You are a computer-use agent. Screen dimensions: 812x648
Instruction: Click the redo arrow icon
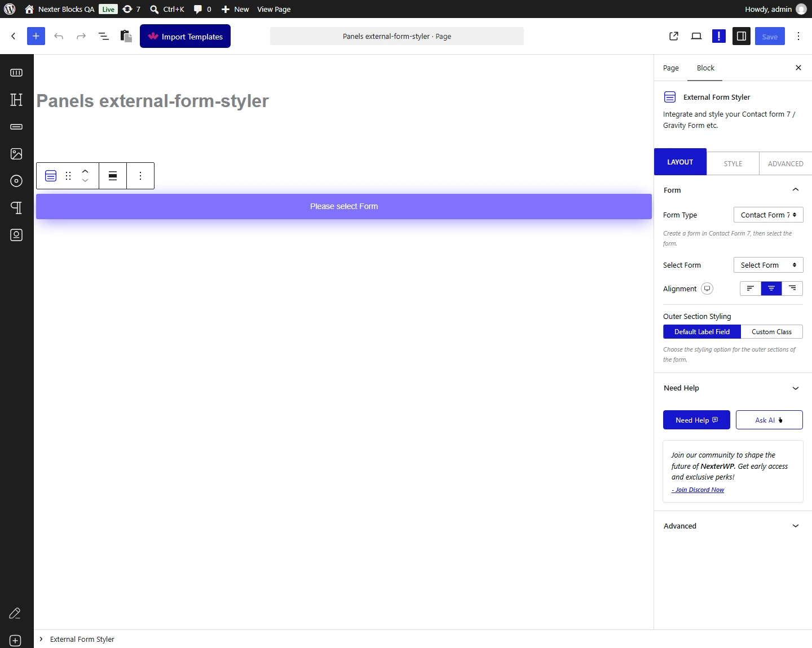pyautogui.click(x=81, y=36)
